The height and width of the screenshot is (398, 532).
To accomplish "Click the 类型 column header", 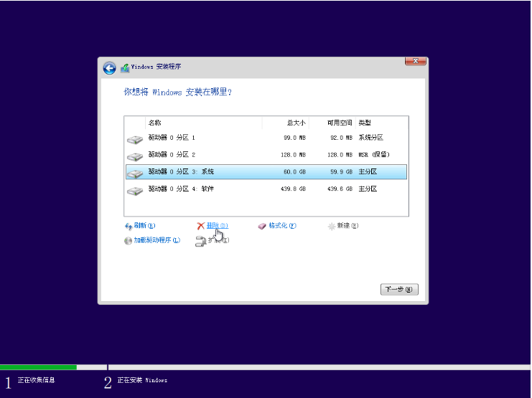I will point(382,123).
